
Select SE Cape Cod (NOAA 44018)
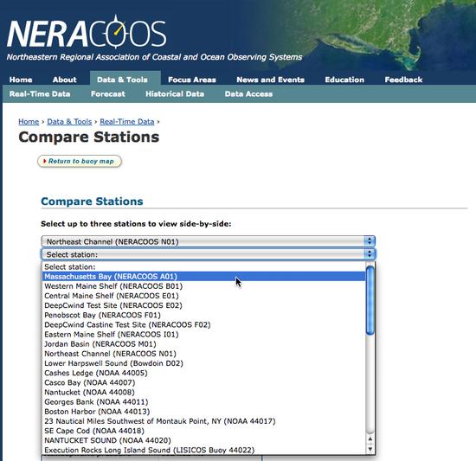tap(203, 431)
